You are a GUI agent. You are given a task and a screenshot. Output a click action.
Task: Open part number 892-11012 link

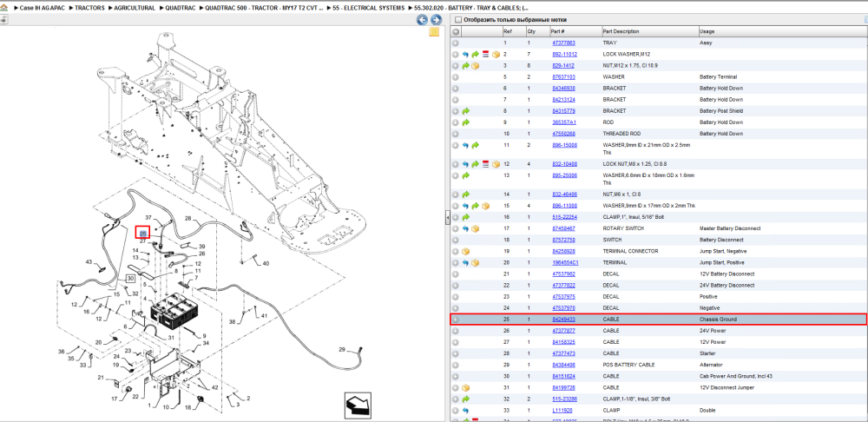(x=565, y=55)
